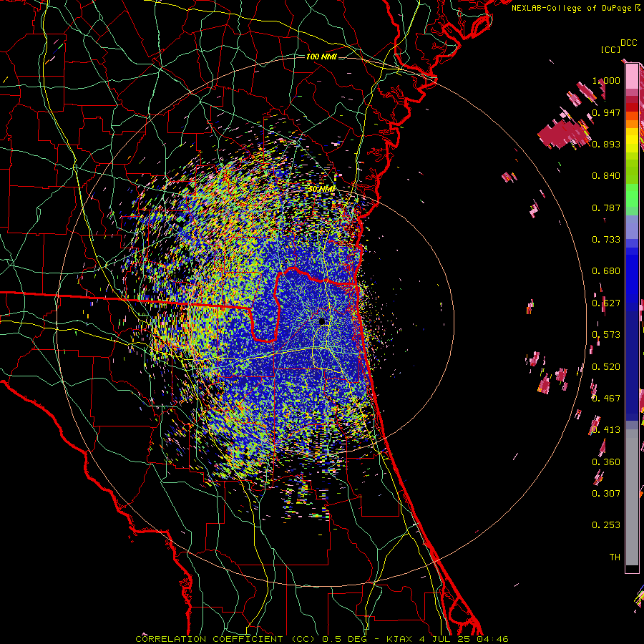Select the 0.307 scale value
This screenshot has height=644, width=644.
606,494
